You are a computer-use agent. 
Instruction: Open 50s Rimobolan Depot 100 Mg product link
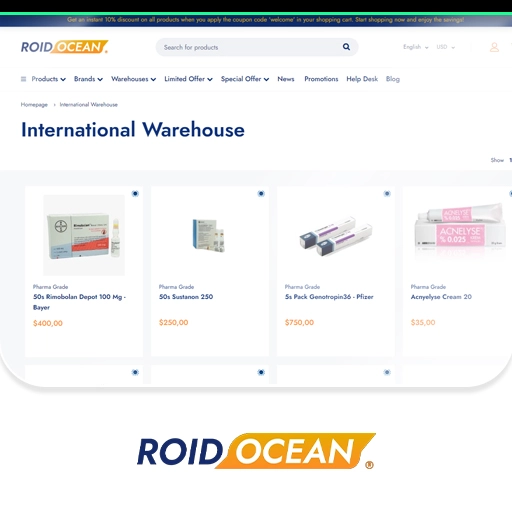tap(79, 302)
